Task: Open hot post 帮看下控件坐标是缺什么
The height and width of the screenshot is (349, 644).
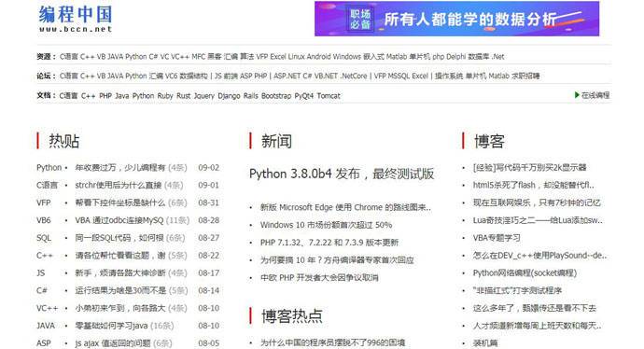Action: point(119,202)
